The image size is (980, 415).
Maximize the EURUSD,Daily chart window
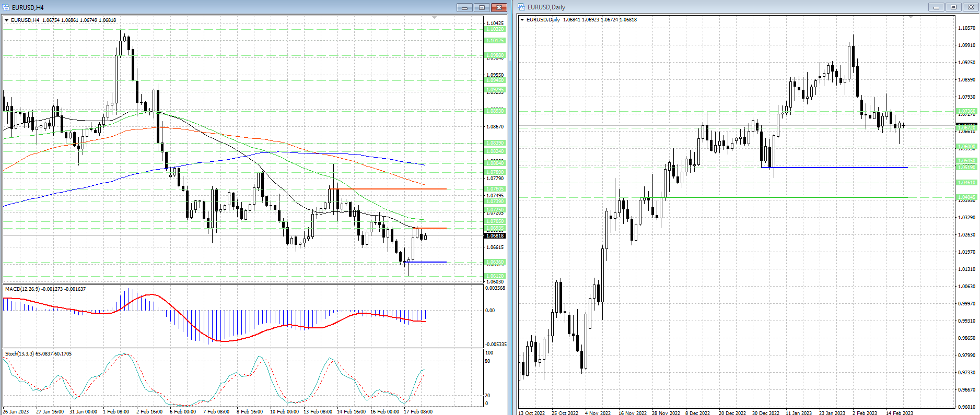pos(953,7)
